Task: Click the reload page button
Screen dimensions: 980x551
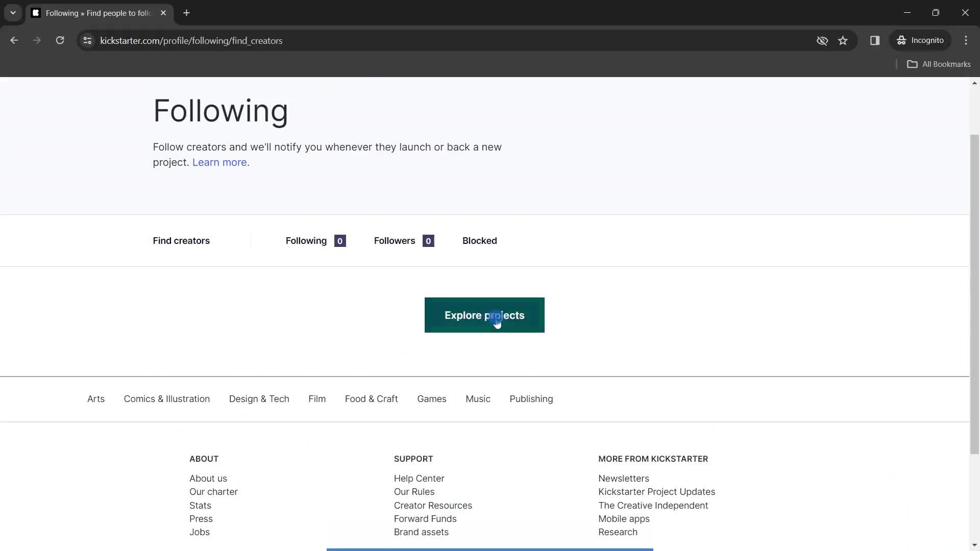Action: 60,40
